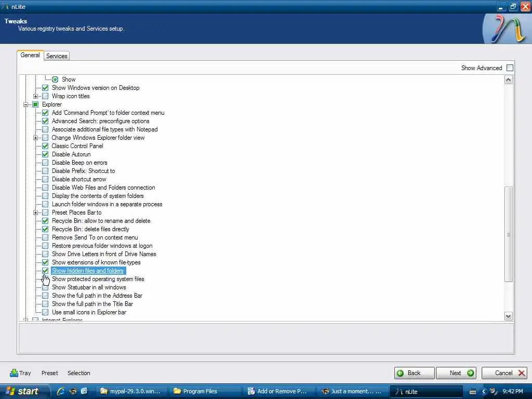Check Use small icons in Explorer bar

coord(45,312)
